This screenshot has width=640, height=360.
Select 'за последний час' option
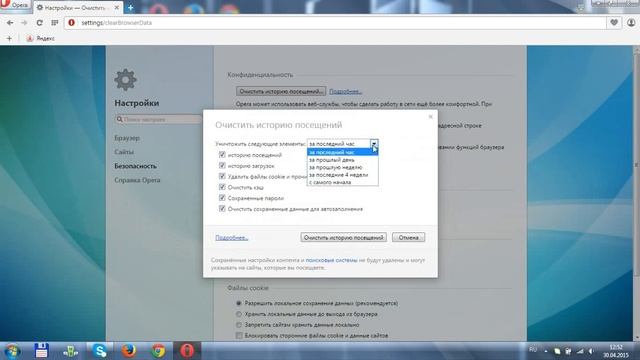point(342,152)
